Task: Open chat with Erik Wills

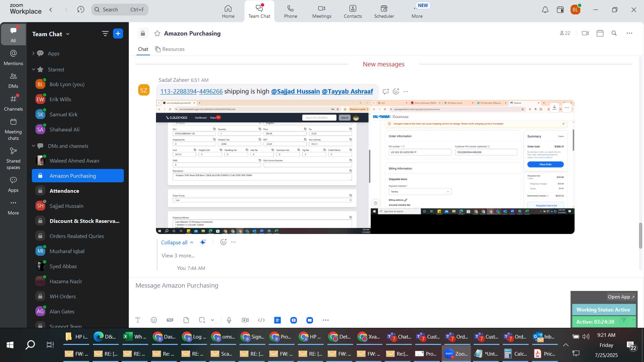Action: tap(78, 99)
